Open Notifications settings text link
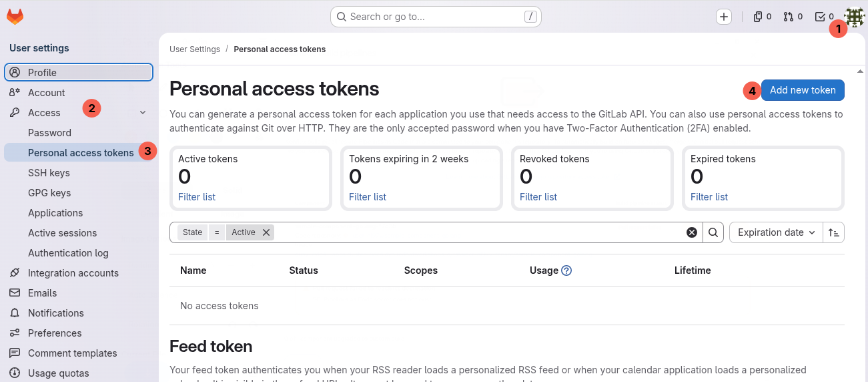This screenshot has width=868, height=382. pos(56,313)
